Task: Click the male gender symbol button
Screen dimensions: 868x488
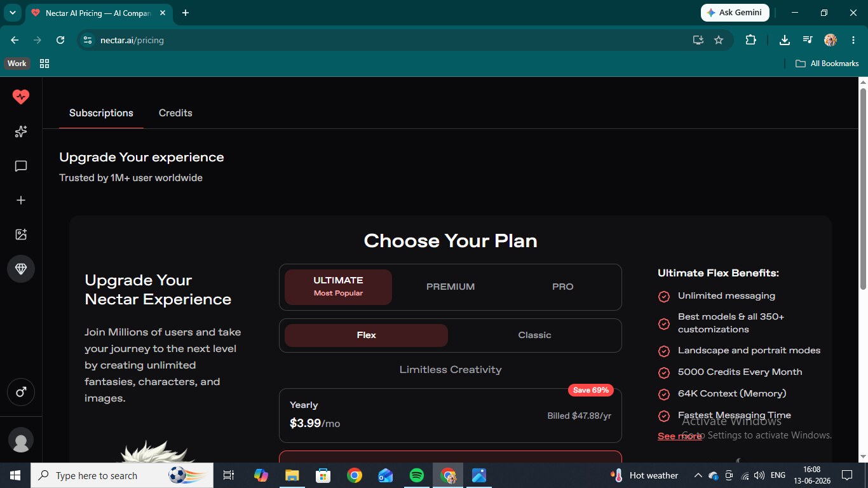Action: [21, 392]
